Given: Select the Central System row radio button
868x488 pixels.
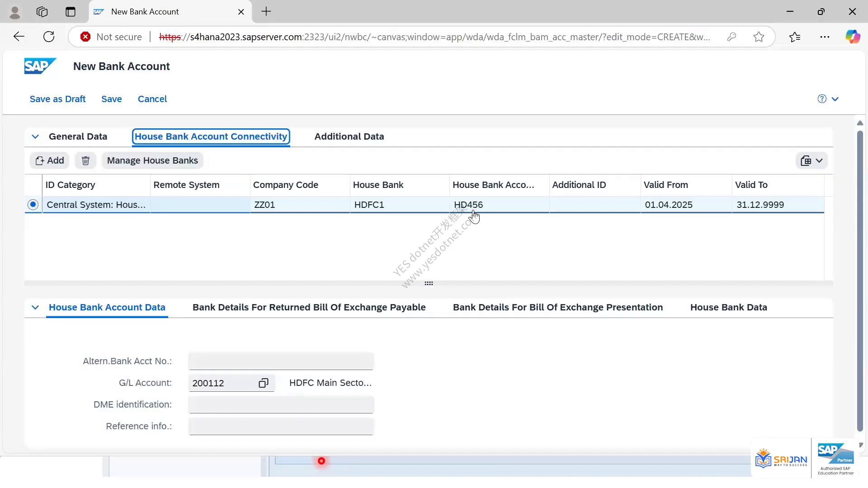Looking at the screenshot, I should click(33, 205).
